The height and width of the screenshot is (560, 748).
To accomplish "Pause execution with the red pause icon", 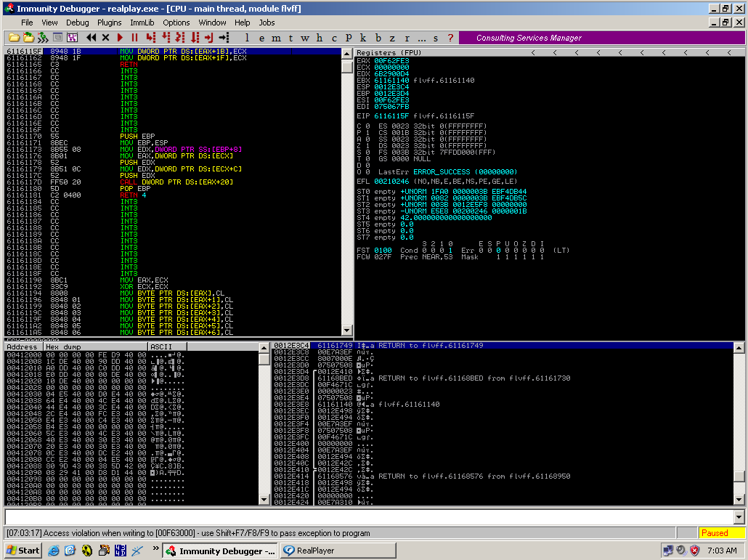I will pyautogui.click(x=134, y=38).
